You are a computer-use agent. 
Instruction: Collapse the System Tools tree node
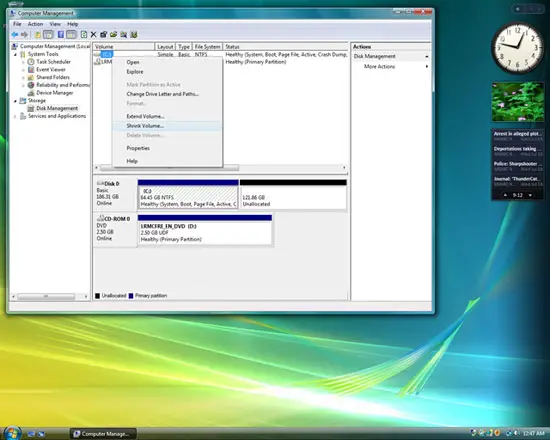15,54
